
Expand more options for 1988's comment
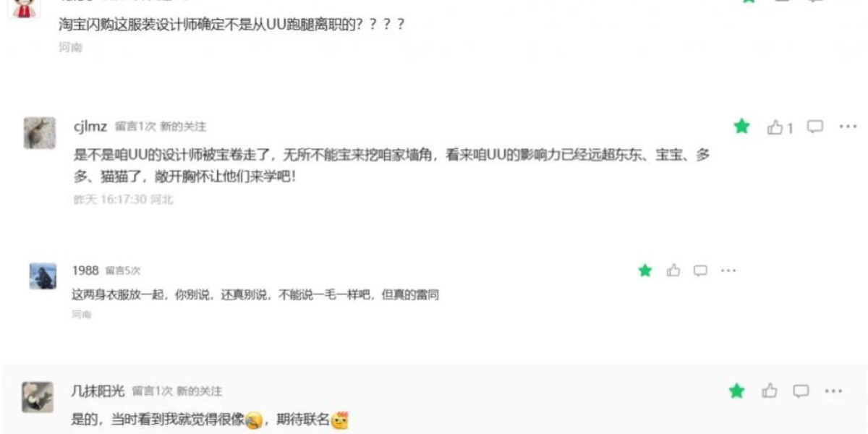(x=728, y=271)
